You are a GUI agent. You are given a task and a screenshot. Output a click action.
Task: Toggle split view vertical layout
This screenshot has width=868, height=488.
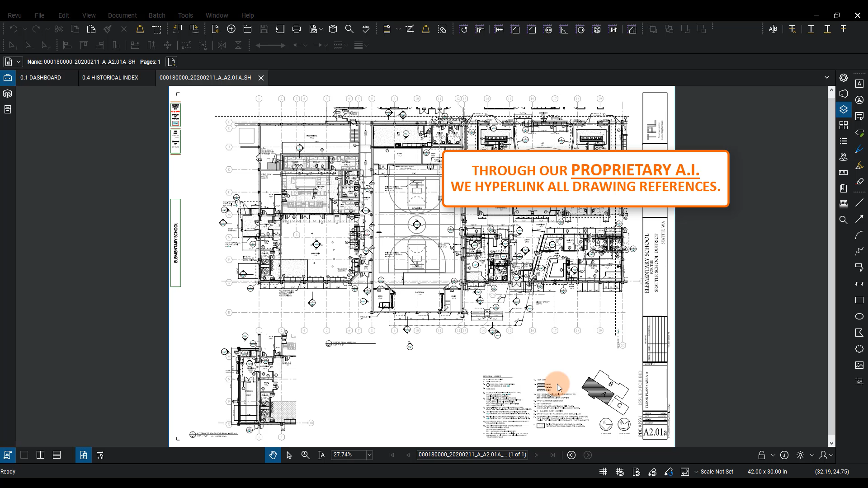[x=40, y=455]
